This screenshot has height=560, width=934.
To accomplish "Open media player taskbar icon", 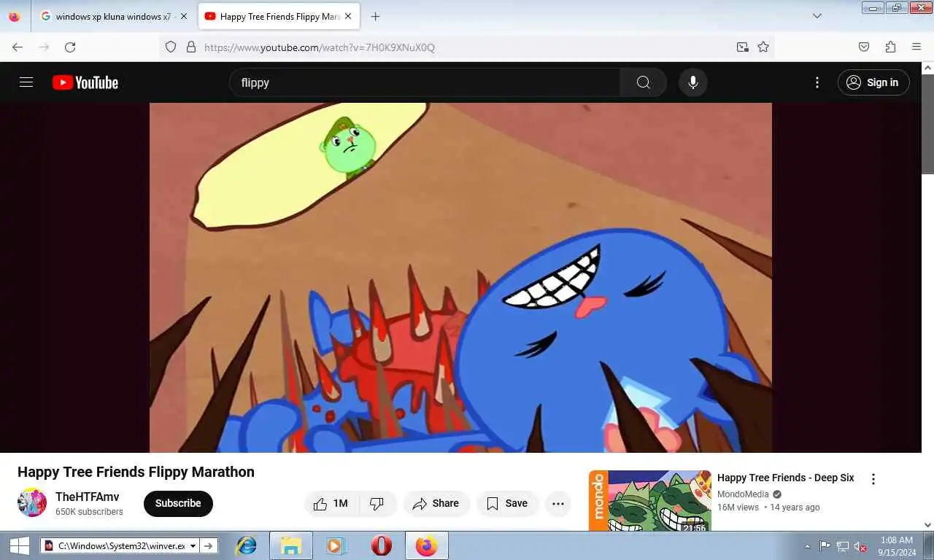I will pos(336,545).
